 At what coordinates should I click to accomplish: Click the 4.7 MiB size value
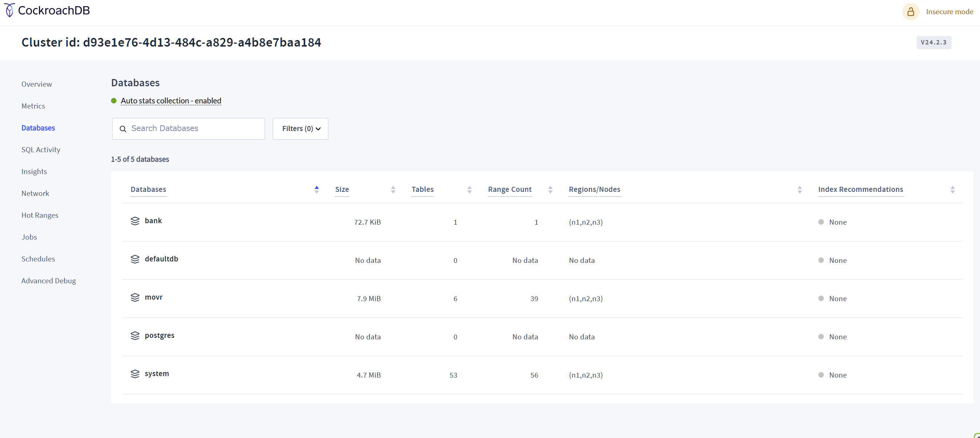(369, 375)
